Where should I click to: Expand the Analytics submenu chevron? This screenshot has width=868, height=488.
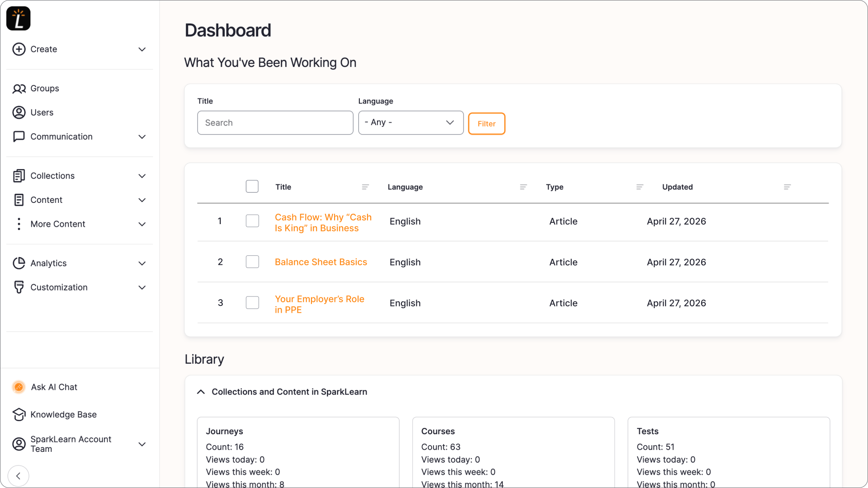click(142, 263)
